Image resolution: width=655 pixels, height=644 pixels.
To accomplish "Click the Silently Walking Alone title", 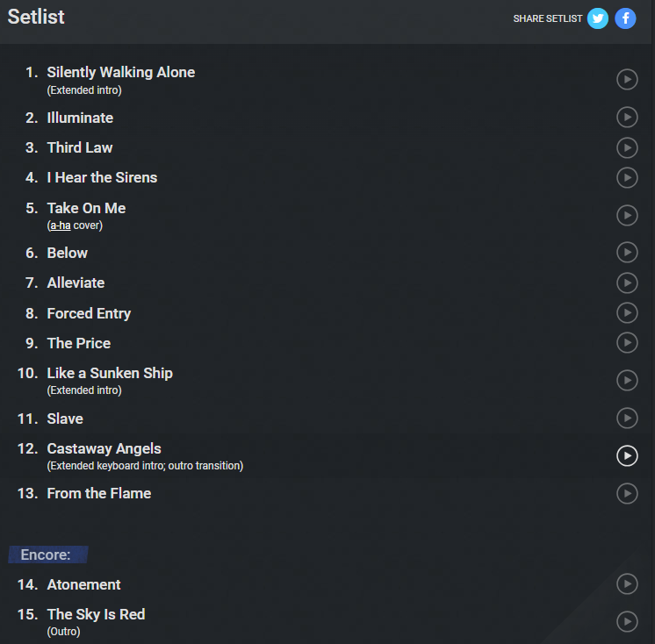I will coord(120,72).
